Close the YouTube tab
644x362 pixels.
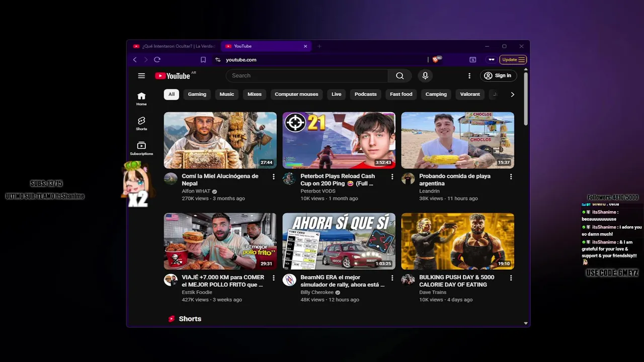305,46
